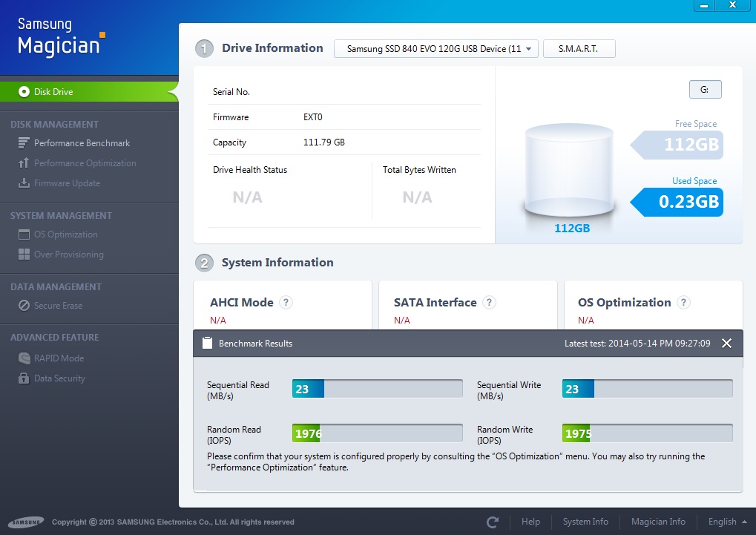756x535 pixels.
Task: Click the N/A under SATA Interface
Action: pyautogui.click(x=402, y=321)
